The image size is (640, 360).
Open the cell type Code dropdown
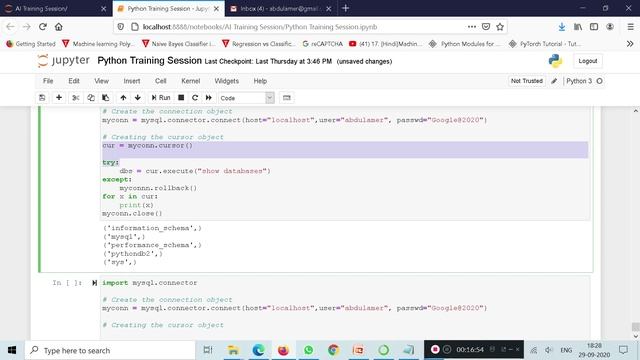[x=246, y=98]
